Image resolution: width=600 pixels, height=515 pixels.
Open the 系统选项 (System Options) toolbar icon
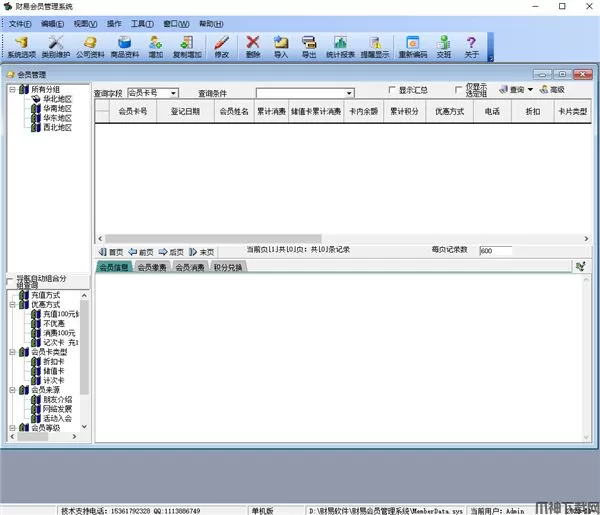click(x=20, y=45)
